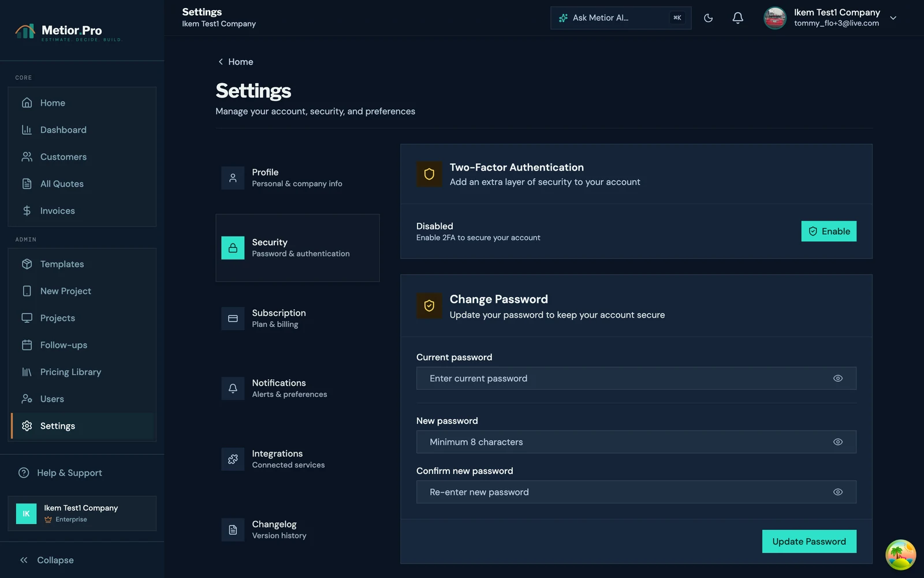Open Templates in admin sidebar
The image size is (924, 578).
coord(83,264)
